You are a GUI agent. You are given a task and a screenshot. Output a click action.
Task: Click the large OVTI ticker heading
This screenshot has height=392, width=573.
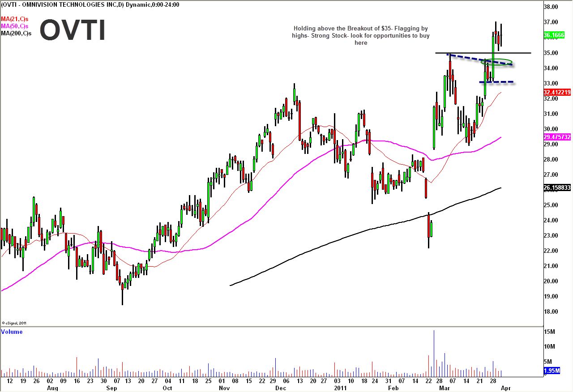(x=73, y=30)
